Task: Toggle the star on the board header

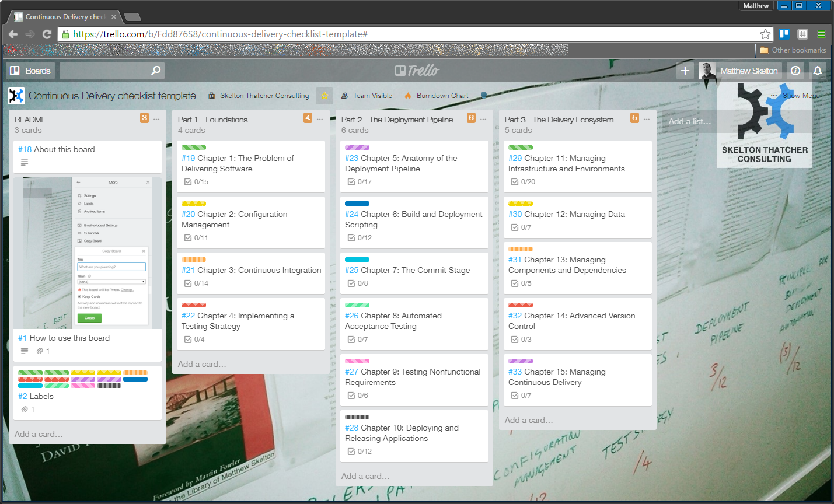Action: point(324,96)
